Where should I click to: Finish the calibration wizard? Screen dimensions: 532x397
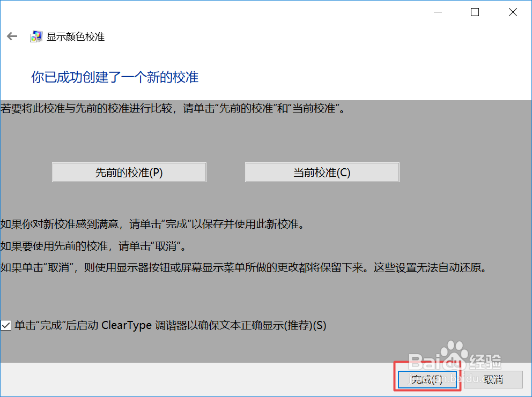(427, 379)
